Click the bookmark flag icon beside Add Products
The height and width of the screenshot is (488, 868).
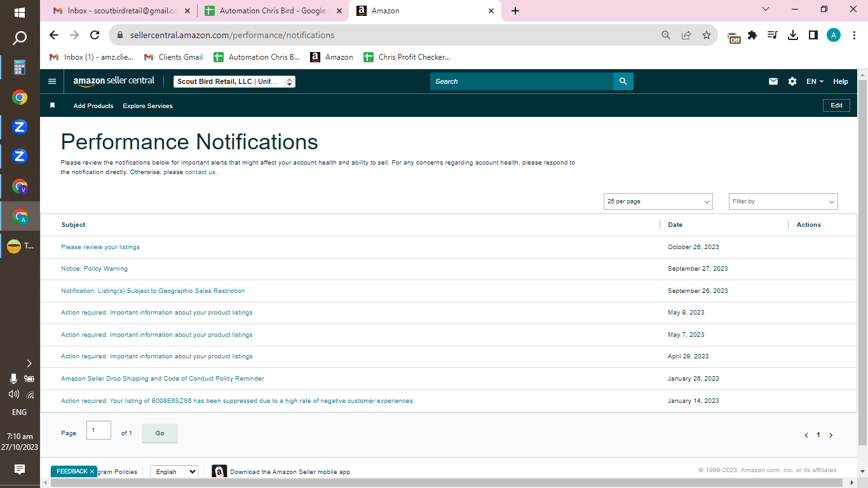(53, 105)
